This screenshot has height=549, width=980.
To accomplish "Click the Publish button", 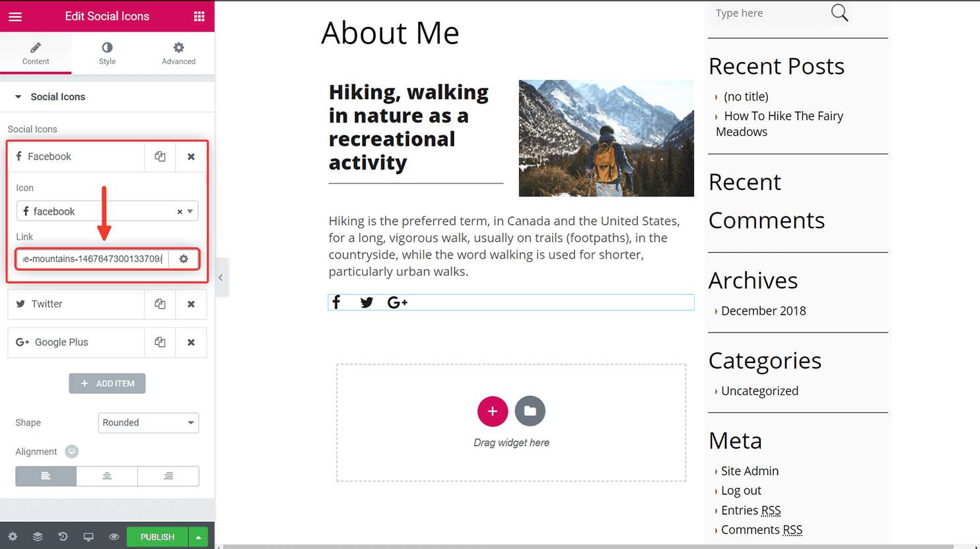I will (x=157, y=537).
